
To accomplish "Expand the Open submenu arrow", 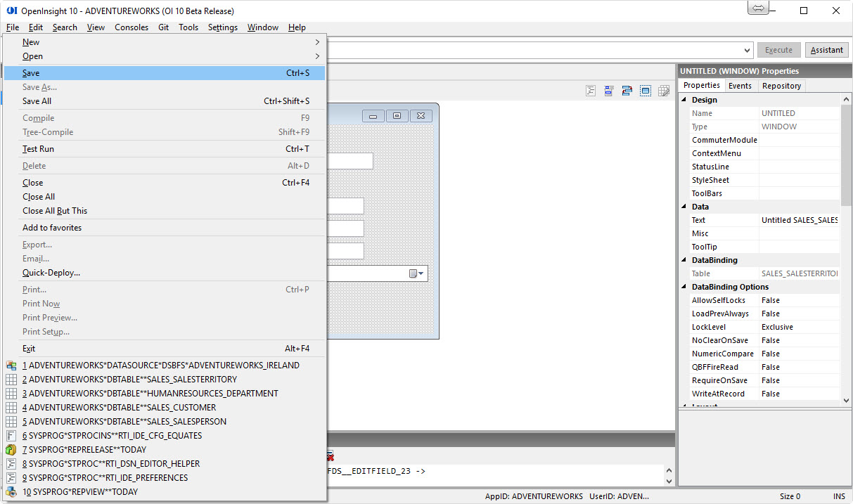I will (317, 56).
